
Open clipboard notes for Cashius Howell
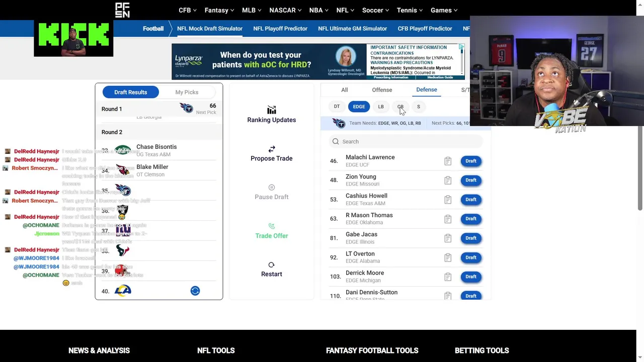[448, 200]
